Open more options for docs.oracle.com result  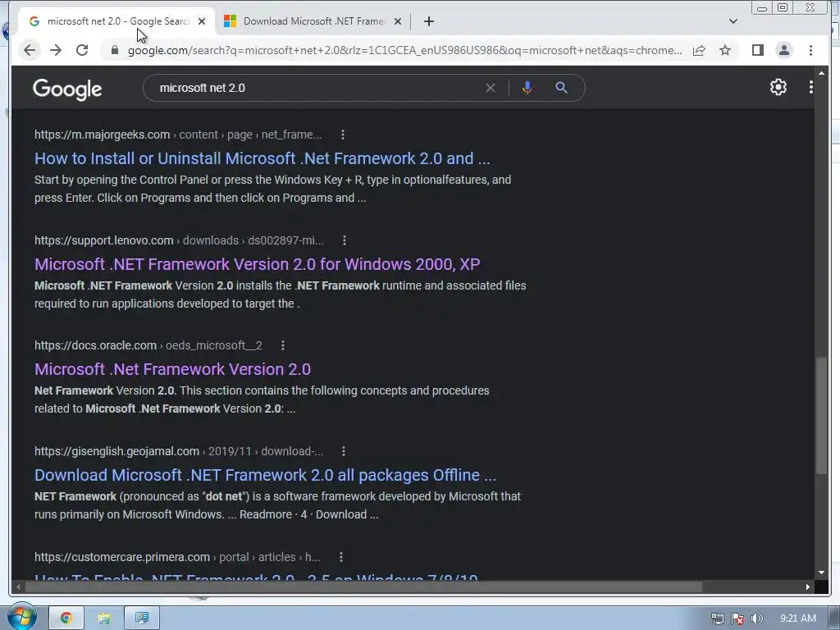283,345
